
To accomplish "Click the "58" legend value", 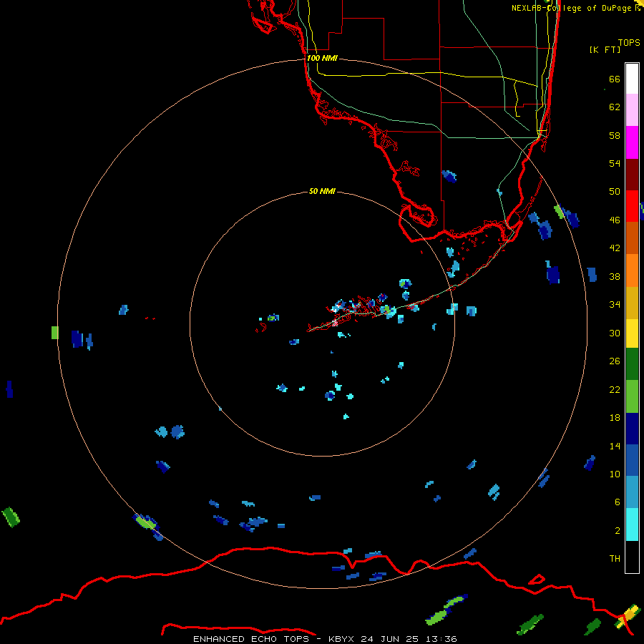I will pos(615,135).
